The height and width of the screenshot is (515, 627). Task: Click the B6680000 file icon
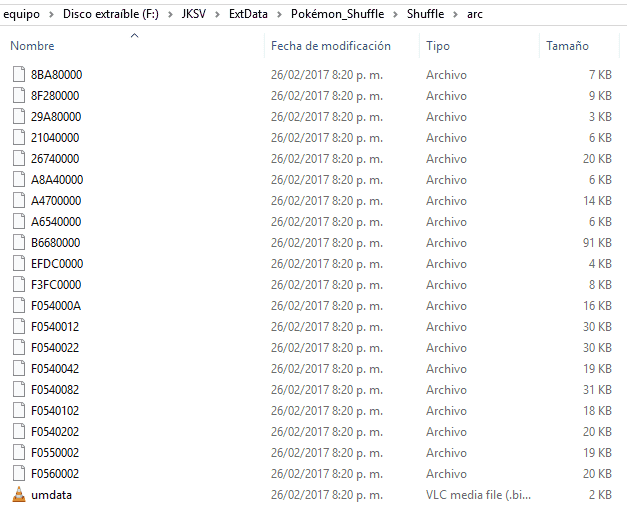click(x=19, y=242)
